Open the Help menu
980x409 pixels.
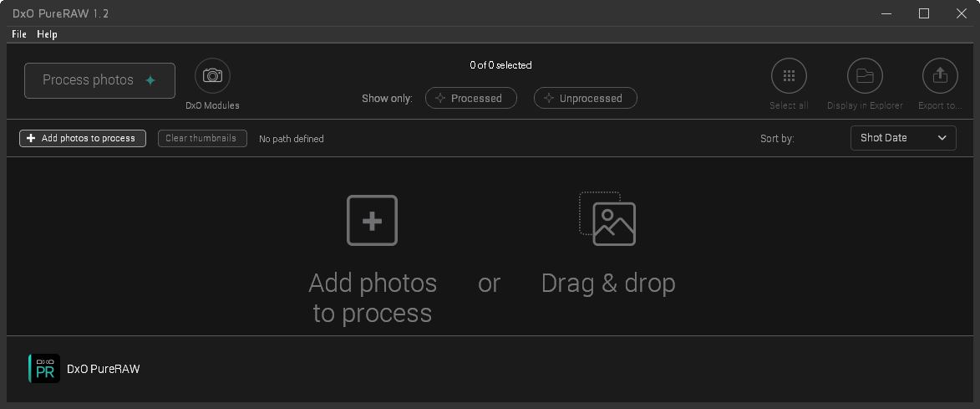pyautogui.click(x=47, y=34)
